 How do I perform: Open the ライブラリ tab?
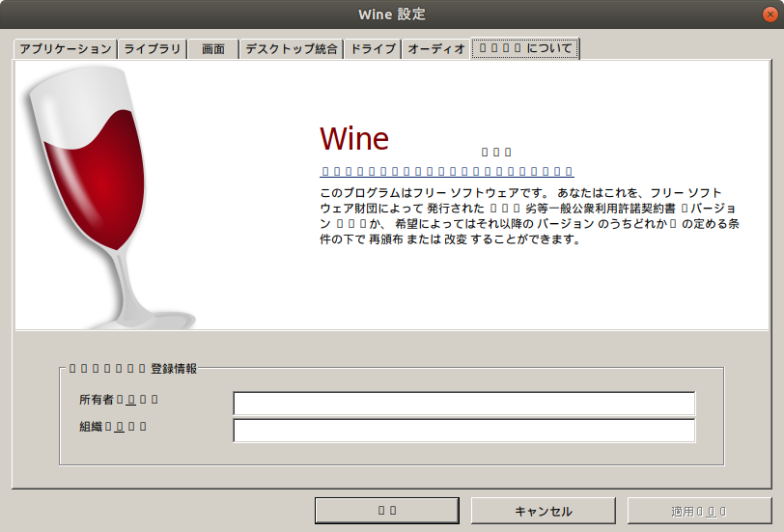point(153,49)
